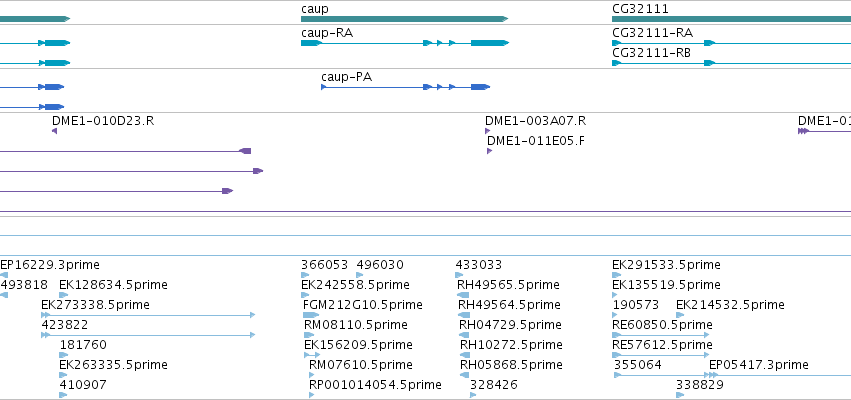Image resolution: width=851 pixels, height=400 pixels.
Task: Click the FGM212G10.5prime feature block
Action: tap(312, 315)
